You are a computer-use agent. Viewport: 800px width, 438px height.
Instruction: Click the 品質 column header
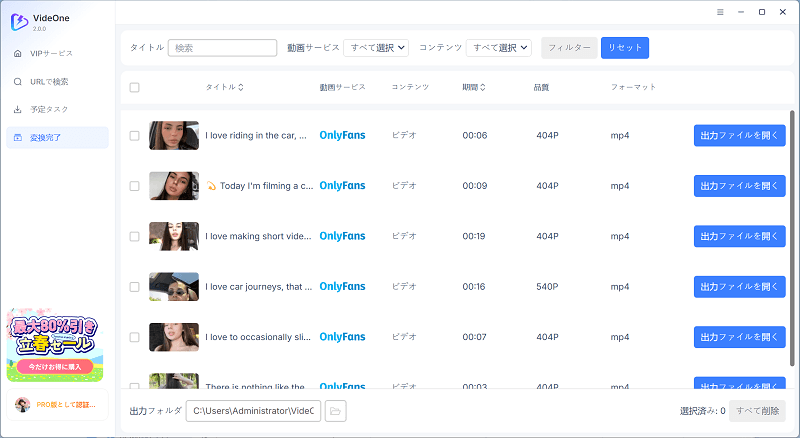click(541, 87)
